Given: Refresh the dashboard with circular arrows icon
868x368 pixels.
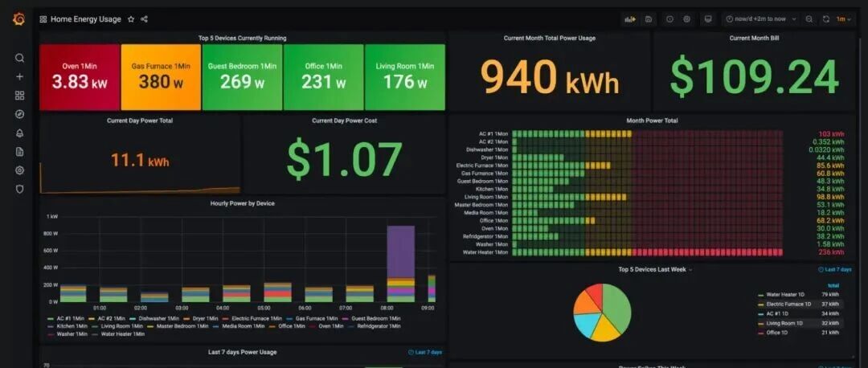Looking at the screenshot, I should (x=826, y=19).
